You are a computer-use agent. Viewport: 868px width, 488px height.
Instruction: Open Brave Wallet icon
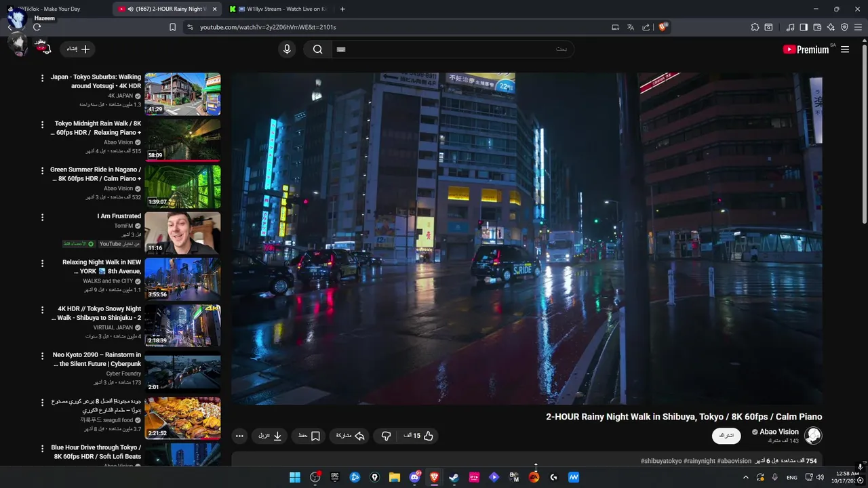(817, 27)
